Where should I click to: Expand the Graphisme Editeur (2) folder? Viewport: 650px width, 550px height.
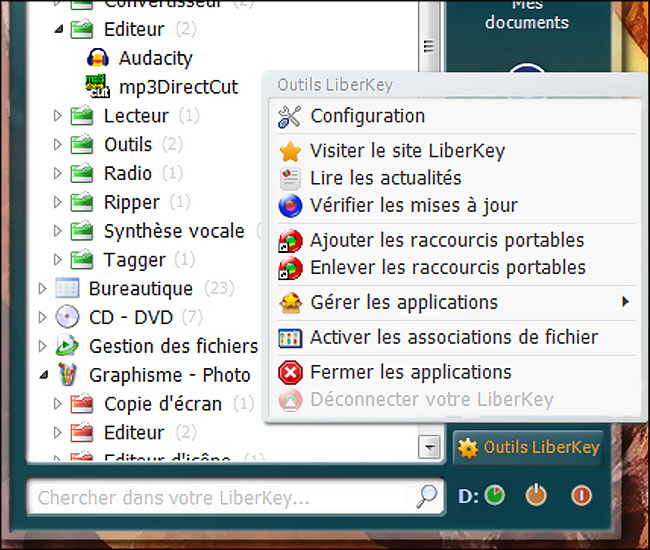[x=58, y=433]
